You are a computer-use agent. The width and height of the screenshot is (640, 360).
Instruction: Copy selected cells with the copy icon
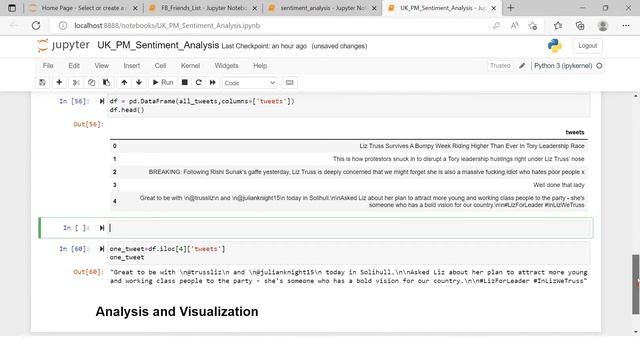[91, 82]
